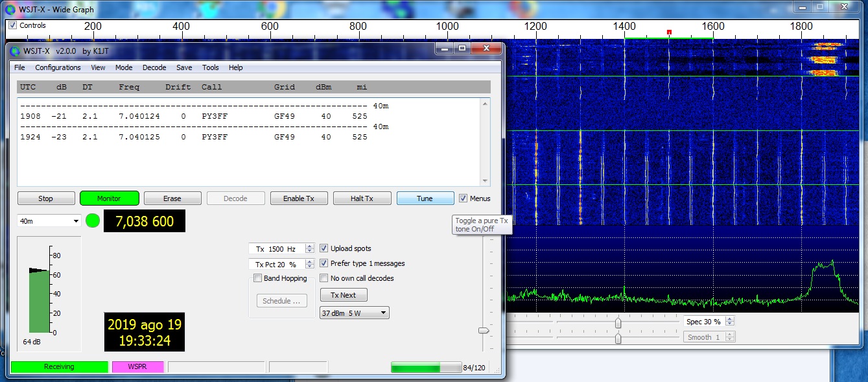Click the Halt Tx button
The height and width of the screenshot is (382, 868).
pos(362,198)
